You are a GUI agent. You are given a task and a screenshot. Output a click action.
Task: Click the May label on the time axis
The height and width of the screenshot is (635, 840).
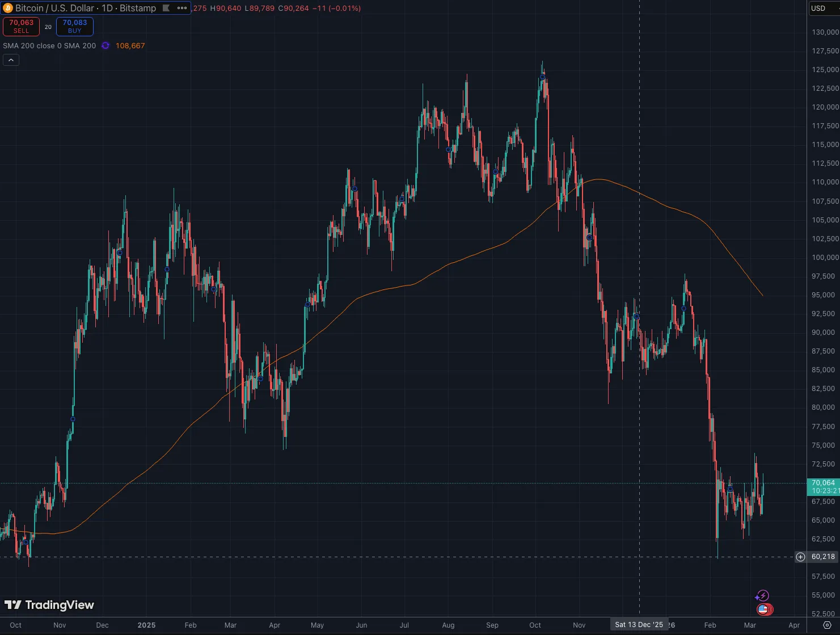tap(317, 625)
